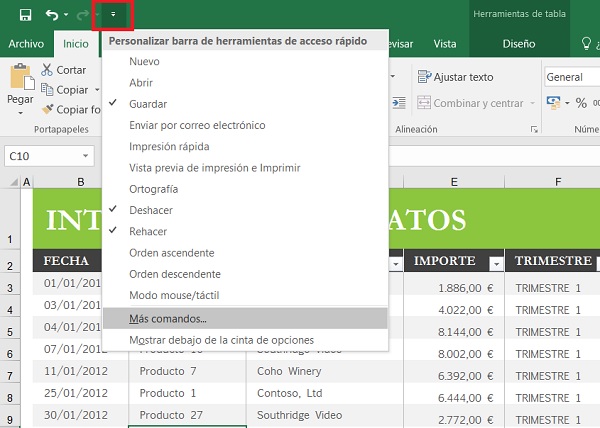Click the Redo arrow icon
This screenshot has width=600, height=428.
[x=83, y=15]
